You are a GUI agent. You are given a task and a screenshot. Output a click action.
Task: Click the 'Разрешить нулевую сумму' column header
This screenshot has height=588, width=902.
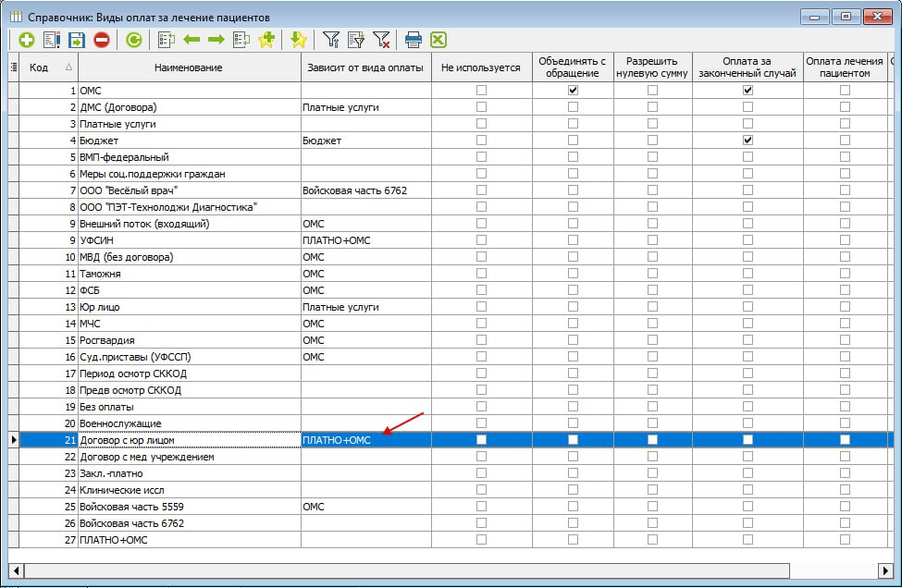652,67
